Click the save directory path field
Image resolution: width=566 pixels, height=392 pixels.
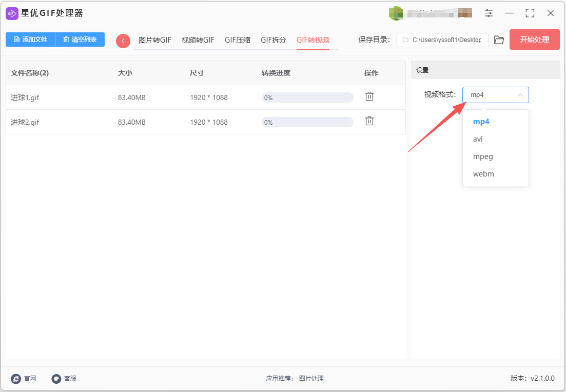coord(443,40)
